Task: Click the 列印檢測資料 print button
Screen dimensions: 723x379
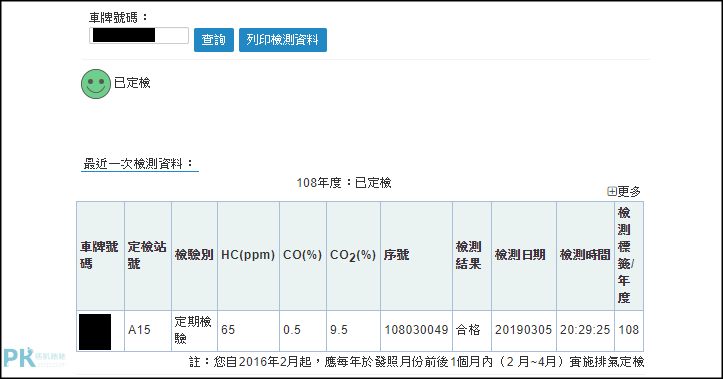Action: 283,40
